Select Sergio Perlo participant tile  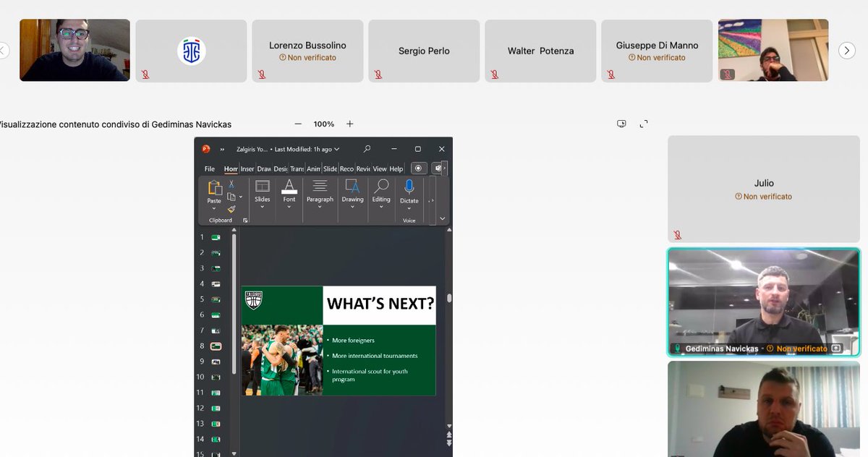click(x=424, y=51)
